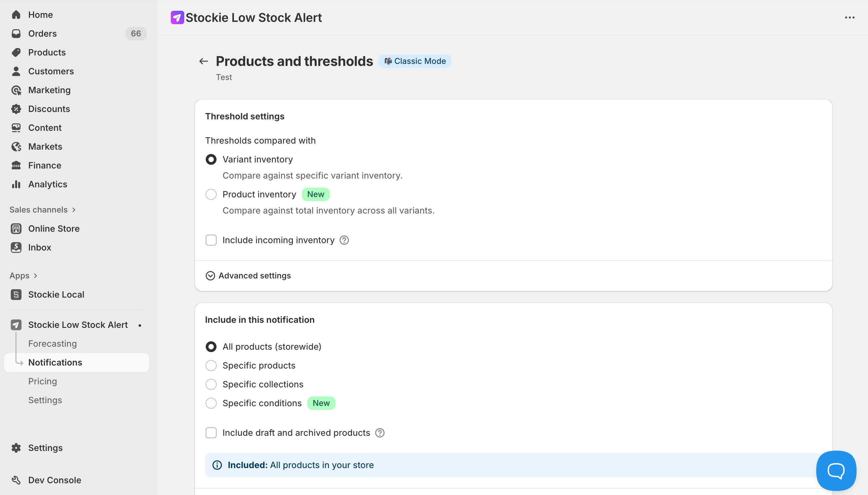Choose Specific collections radio option
Screen dimensions: 868x495
pos(211,384)
